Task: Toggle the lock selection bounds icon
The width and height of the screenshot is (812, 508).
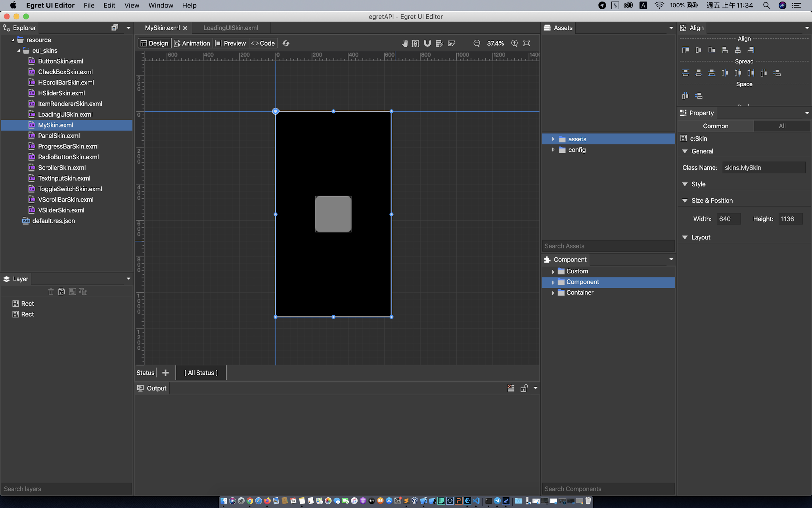Action: tap(415, 43)
